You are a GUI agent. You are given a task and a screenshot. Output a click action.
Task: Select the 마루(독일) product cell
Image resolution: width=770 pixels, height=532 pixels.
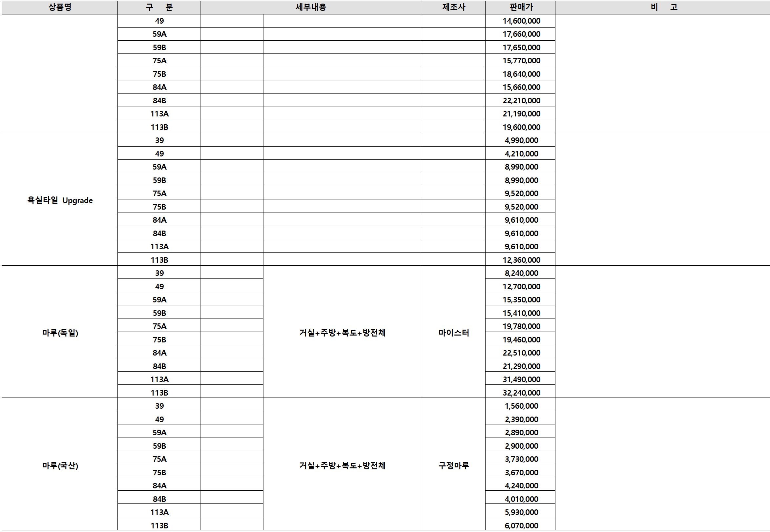60,332
